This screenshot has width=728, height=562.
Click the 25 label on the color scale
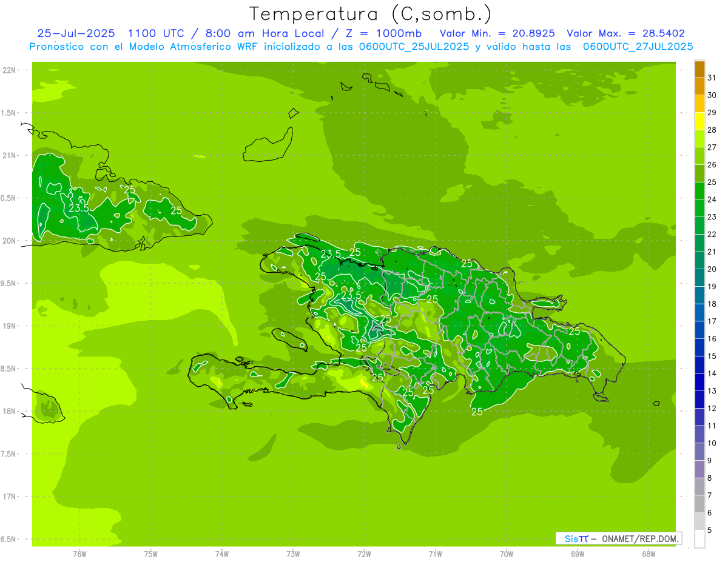[712, 182]
